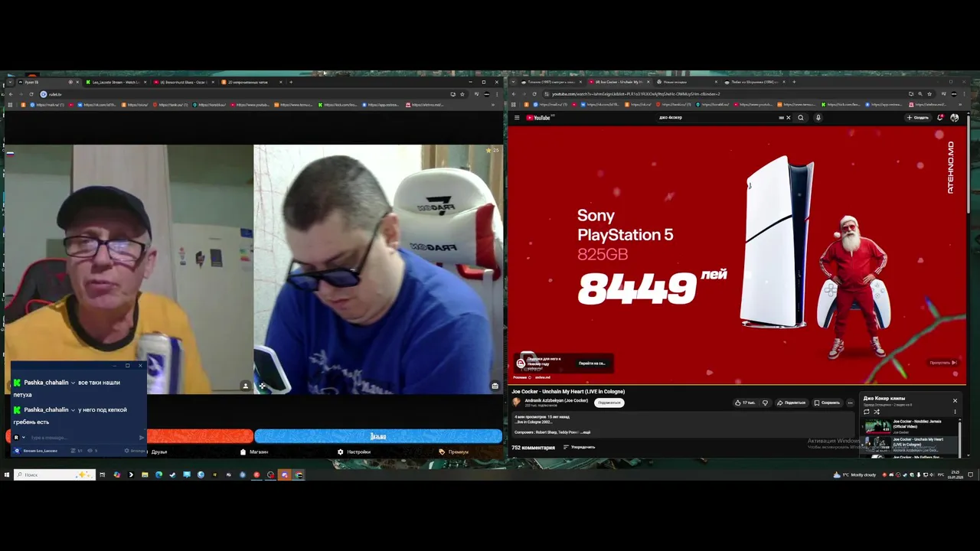The height and width of the screenshot is (551, 980).
Task: Click the YouTube logo
Action: pyautogui.click(x=540, y=118)
